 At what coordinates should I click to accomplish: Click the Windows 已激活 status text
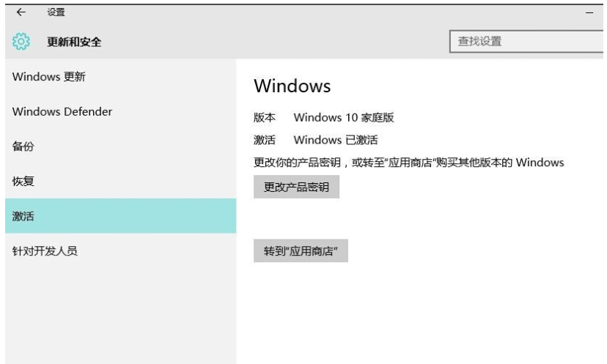click(x=335, y=140)
